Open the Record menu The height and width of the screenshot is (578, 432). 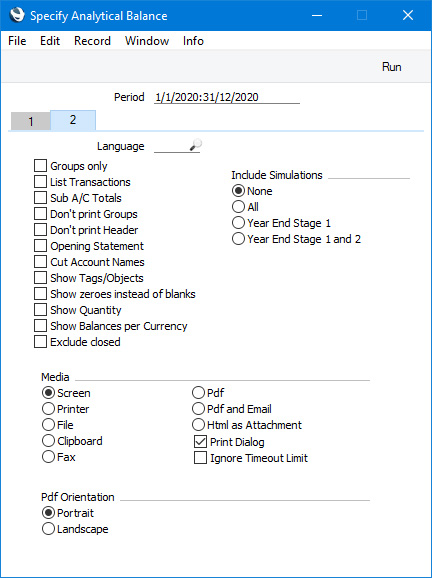click(92, 41)
